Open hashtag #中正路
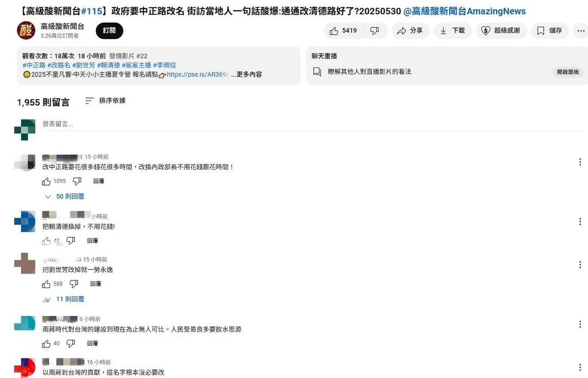The width and height of the screenshot is (588, 378). point(34,65)
